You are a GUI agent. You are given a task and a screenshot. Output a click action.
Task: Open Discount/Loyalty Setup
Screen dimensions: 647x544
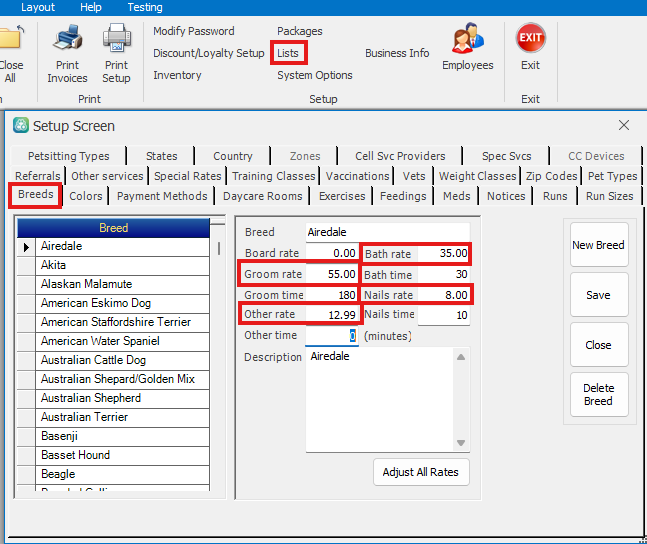[x=208, y=53]
